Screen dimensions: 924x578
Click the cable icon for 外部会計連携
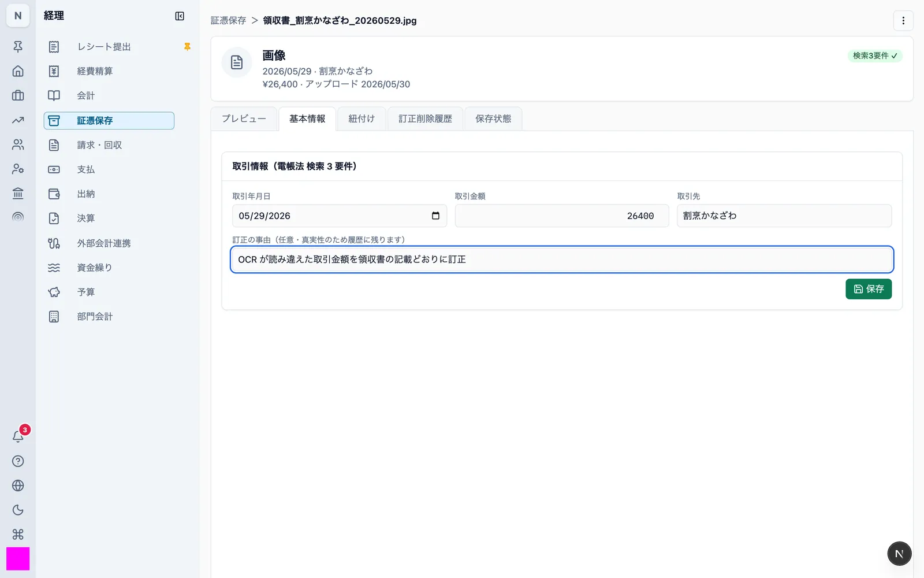pyautogui.click(x=54, y=243)
